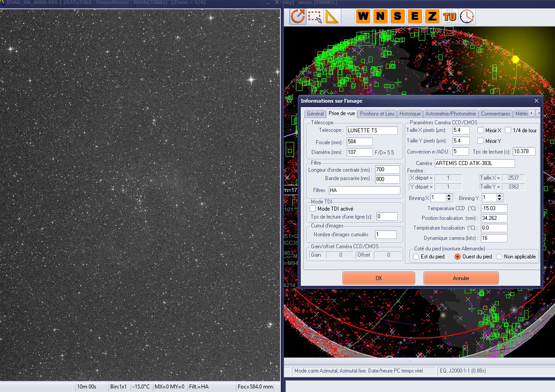Open the clock time settings icon

point(466,16)
